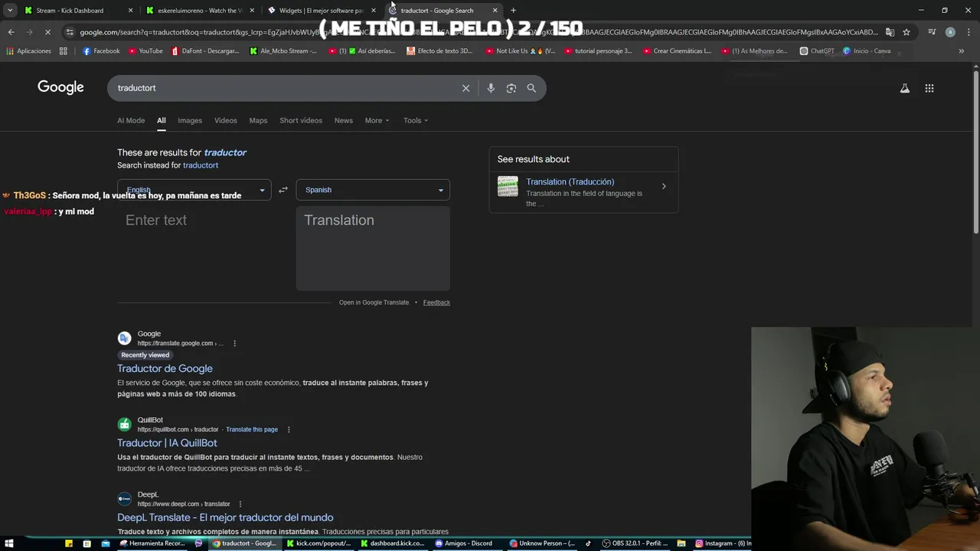980x551 pixels.
Task: Expand the Tools dropdown
Action: (416, 120)
